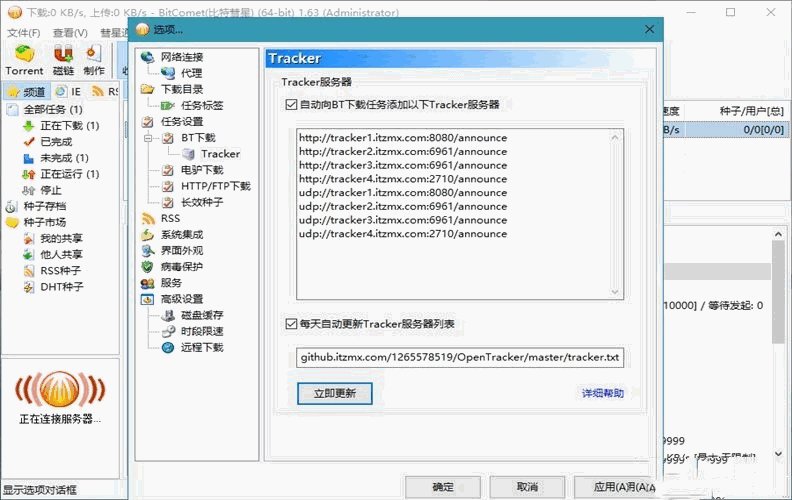This screenshot has width=792, height=500.
Task: Select 他人共享 in sidebar
Action: pyautogui.click(x=61, y=255)
